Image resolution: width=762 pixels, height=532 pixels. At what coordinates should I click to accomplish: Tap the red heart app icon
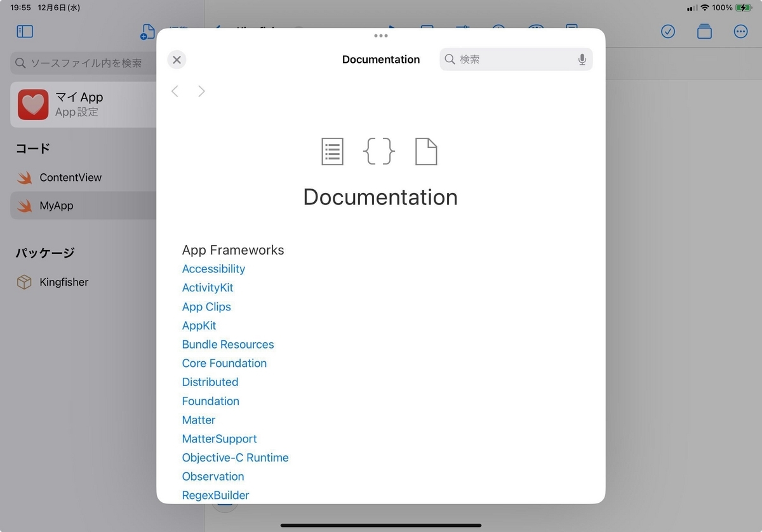pyautogui.click(x=33, y=104)
